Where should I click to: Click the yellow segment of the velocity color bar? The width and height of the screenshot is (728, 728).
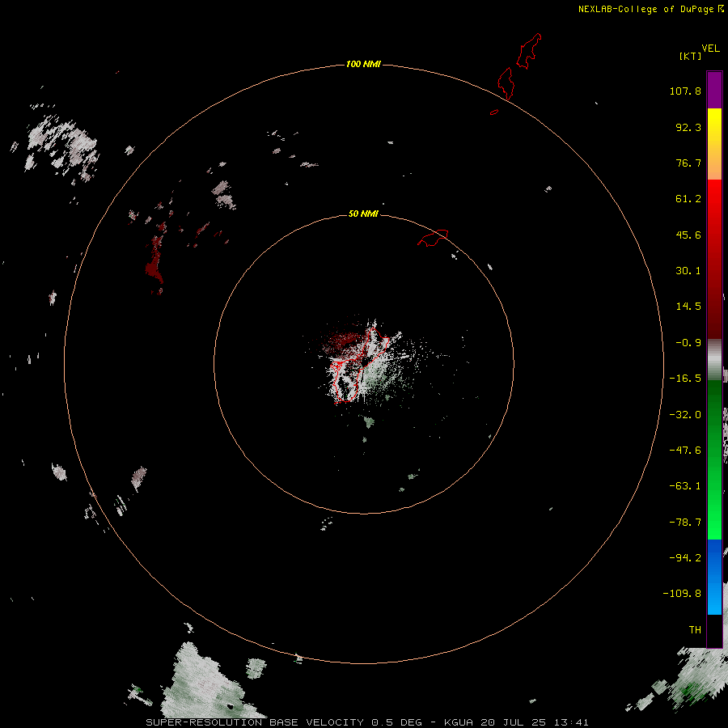[x=714, y=144]
